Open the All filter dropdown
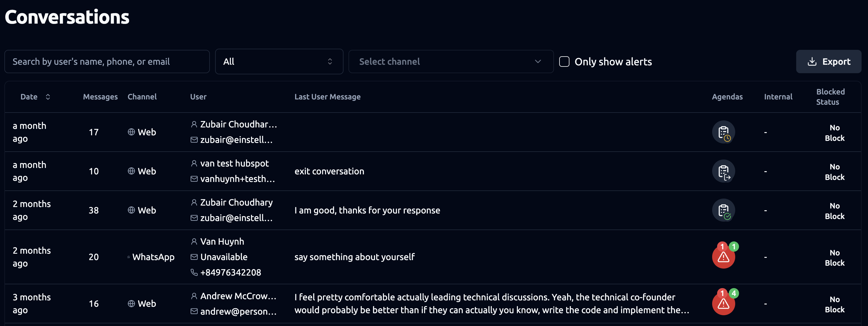 [279, 62]
